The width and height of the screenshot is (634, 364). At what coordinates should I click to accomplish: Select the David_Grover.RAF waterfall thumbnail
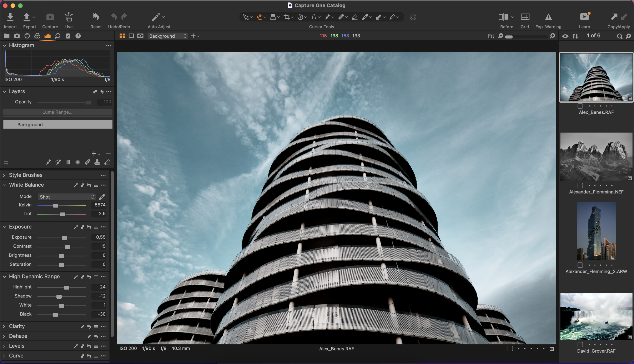[x=596, y=316]
